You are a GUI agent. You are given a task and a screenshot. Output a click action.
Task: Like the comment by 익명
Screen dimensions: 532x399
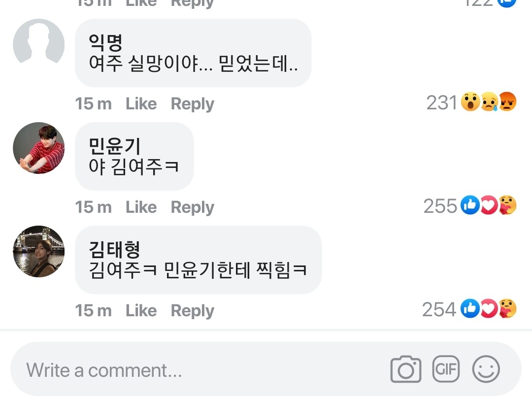pyautogui.click(x=141, y=104)
